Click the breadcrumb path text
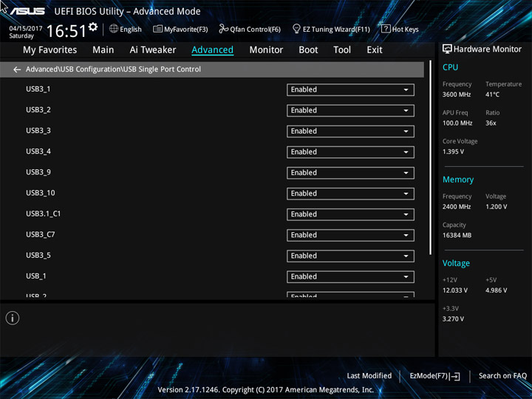Image resolution: width=532 pixels, height=399 pixels. click(x=113, y=69)
